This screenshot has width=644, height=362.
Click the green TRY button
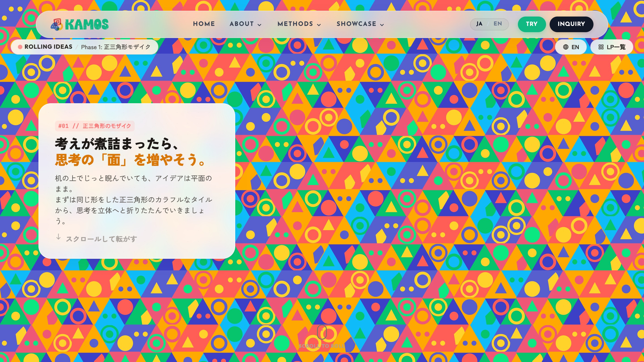(x=532, y=24)
